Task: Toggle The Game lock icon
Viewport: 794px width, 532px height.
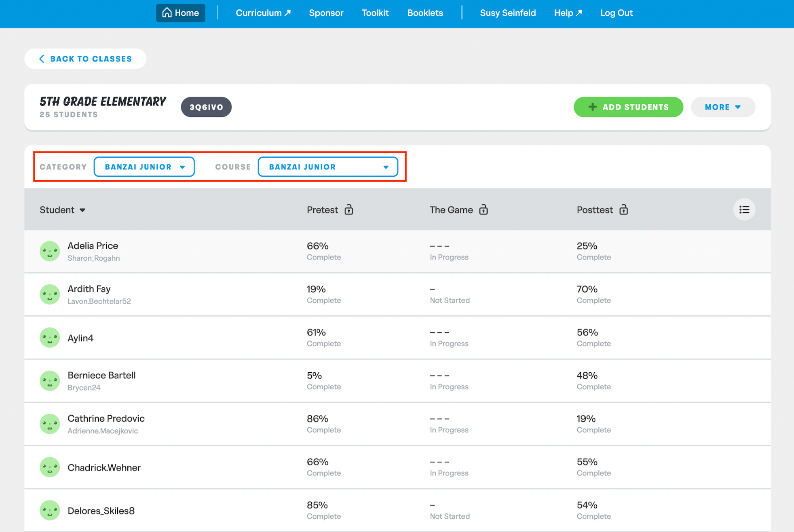Action: 483,209
